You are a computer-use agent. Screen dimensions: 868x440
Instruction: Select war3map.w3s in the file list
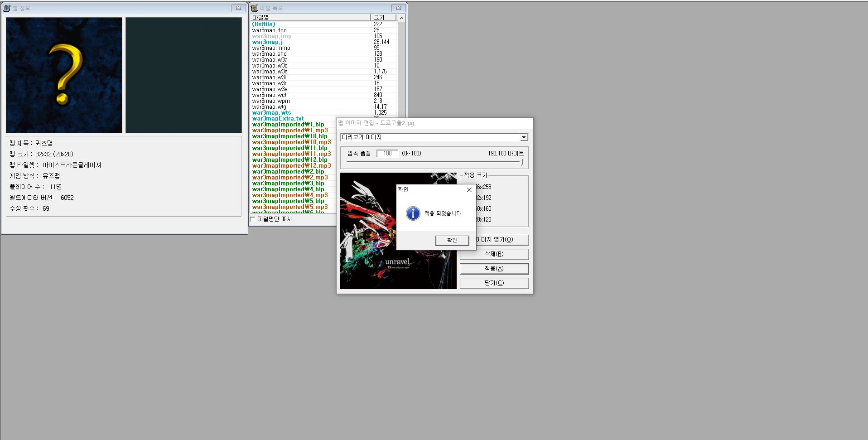point(270,89)
